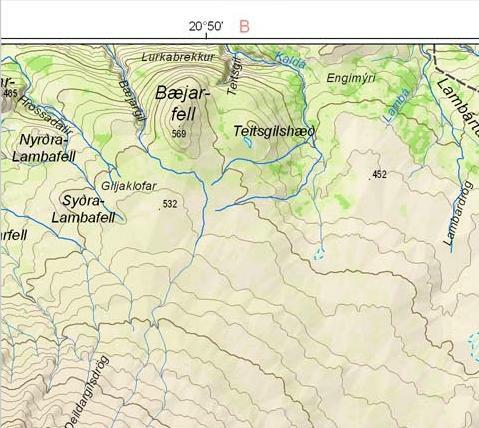479x428 pixels.
Task: Select the Nyrðra-Lambafell label
Action: tap(44, 148)
